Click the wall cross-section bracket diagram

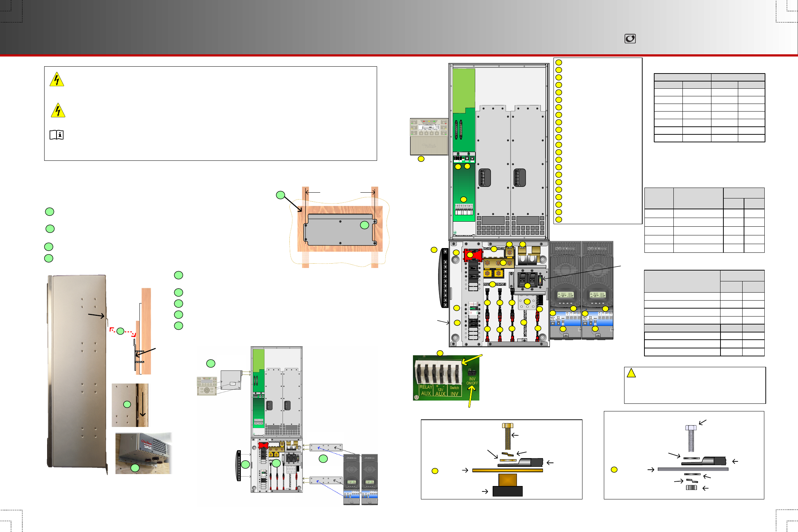click(x=143, y=331)
